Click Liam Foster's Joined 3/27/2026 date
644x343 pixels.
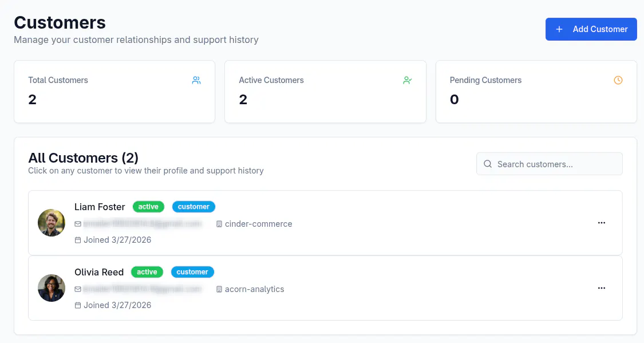(117, 240)
